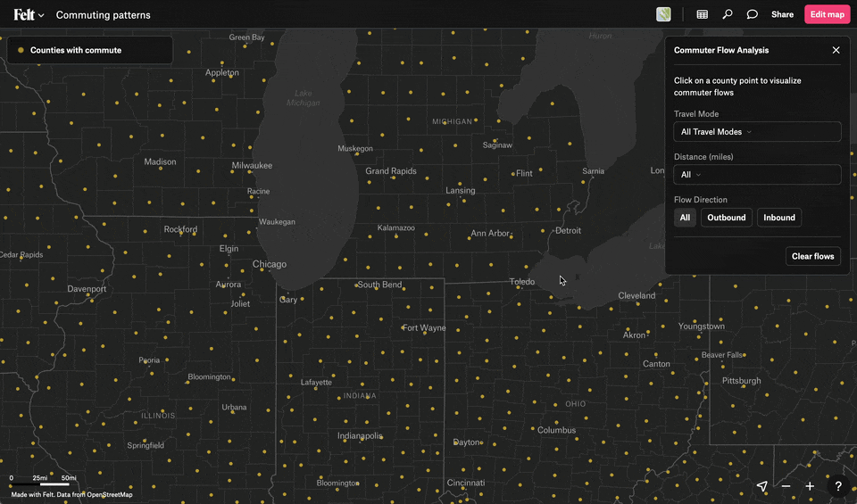Switch flow direction to Outbound
857x504 pixels.
[x=726, y=218]
